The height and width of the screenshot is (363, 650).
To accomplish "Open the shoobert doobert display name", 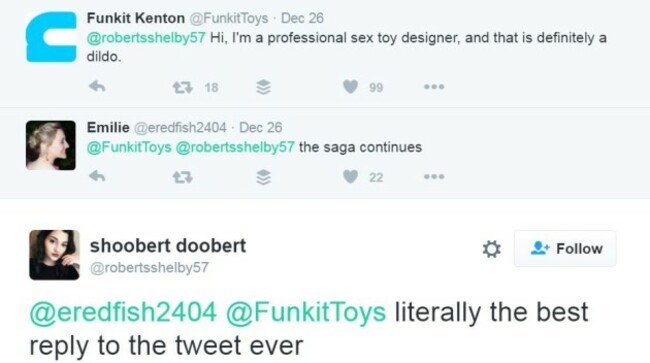I will [x=168, y=246].
